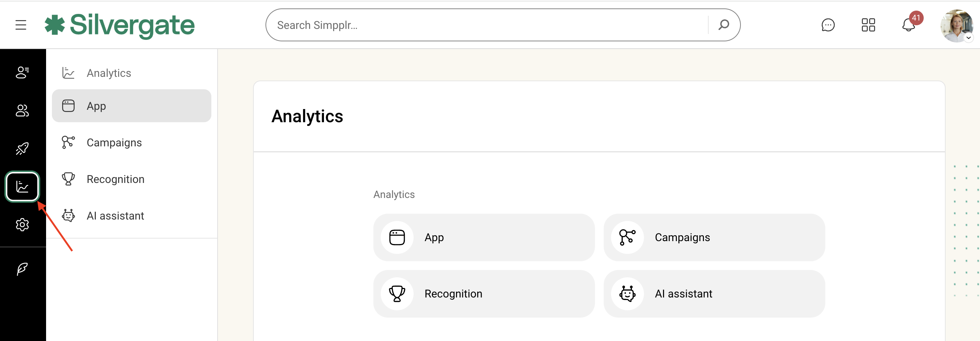This screenshot has width=980, height=341.
Task: Open the settings gear rail icon
Action: tap(22, 225)
